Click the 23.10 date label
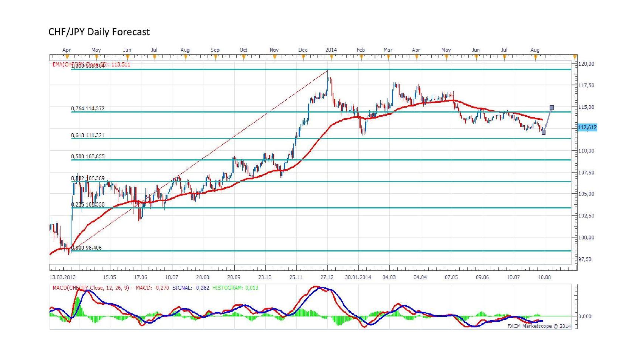 point(265,277)
